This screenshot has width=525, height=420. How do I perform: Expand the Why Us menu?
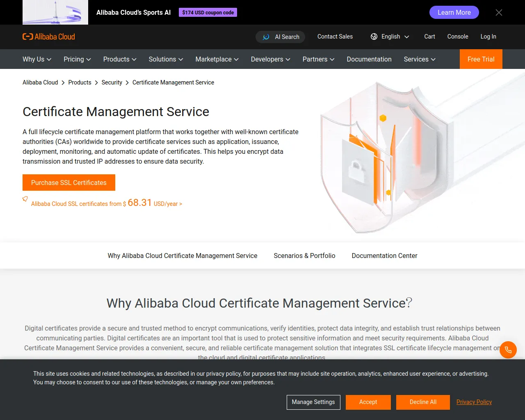[x=37, y=59]
